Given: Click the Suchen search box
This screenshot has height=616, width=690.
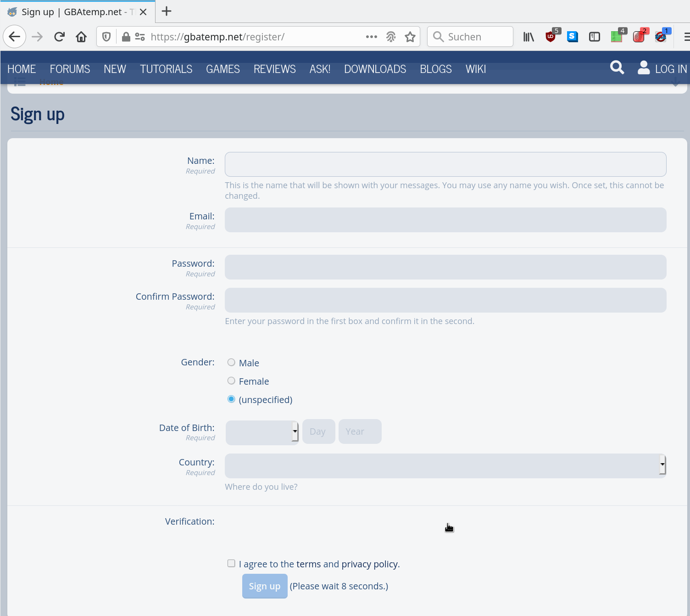Looking at the screenshot, I should tap(470, 37).
